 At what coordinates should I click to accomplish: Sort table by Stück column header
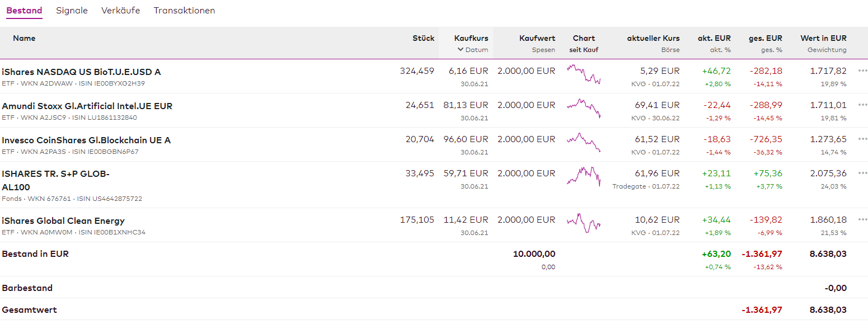coord(423,39)
